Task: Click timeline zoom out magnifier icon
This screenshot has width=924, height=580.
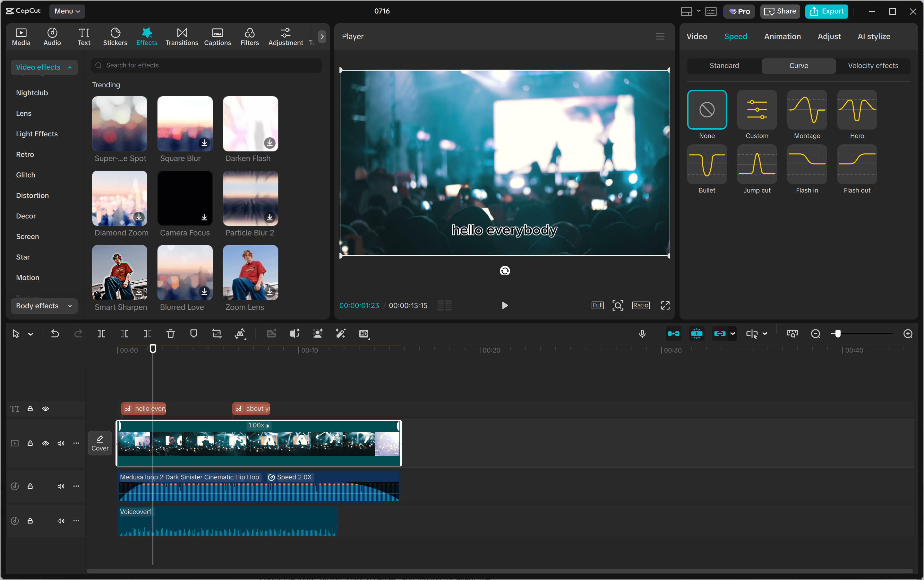Action: (816, 334)
